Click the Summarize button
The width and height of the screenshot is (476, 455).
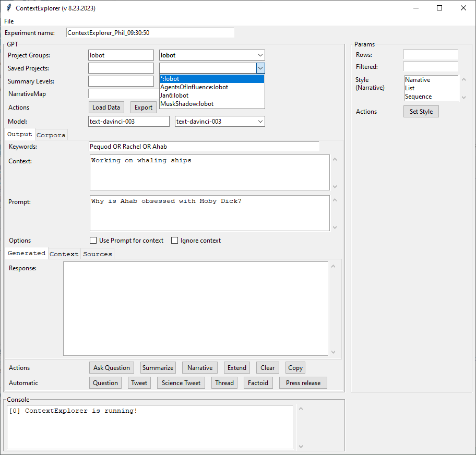(x=158, y=368)
